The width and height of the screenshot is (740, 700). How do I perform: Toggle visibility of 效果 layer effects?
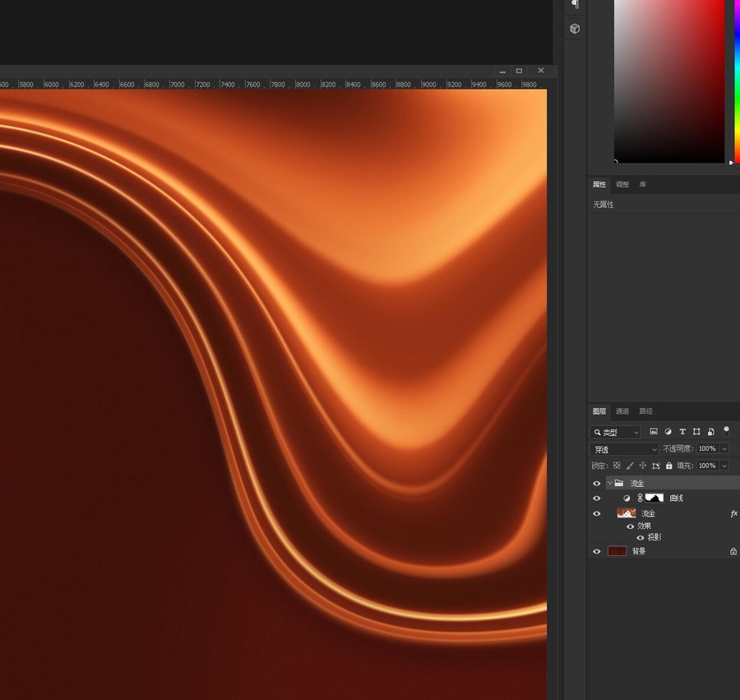[630, 526]
